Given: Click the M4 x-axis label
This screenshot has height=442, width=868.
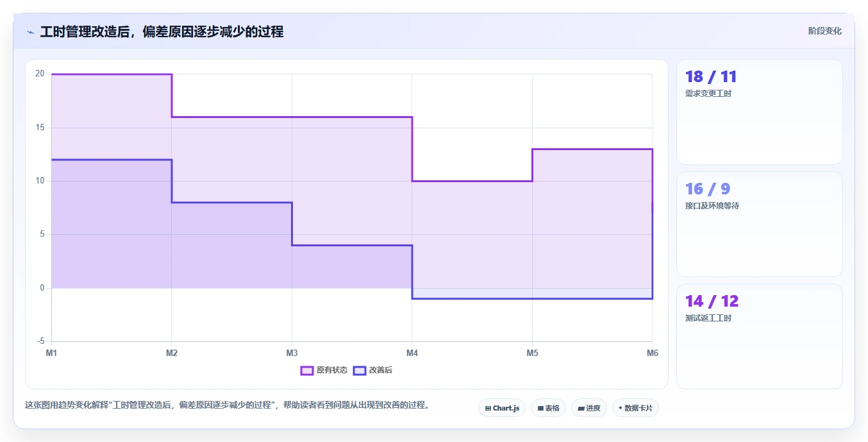Looking at the screenshot, I should (412, 353).
